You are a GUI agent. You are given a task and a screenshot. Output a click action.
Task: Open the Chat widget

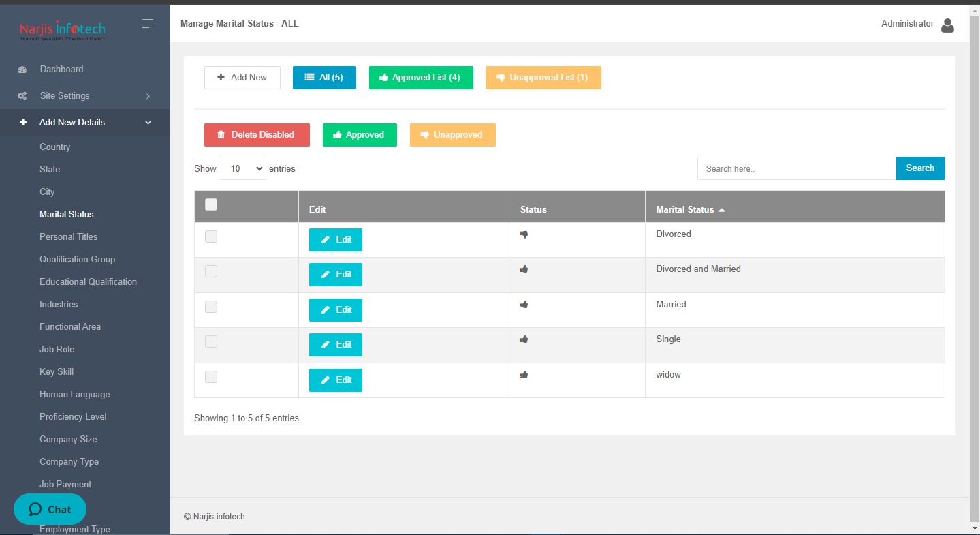click(x=50, y=509)
